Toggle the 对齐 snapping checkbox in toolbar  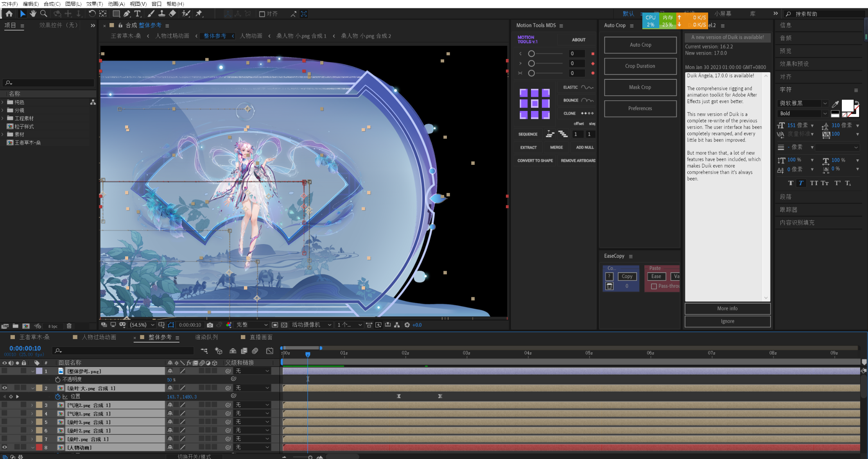click(x=262, y=14)
